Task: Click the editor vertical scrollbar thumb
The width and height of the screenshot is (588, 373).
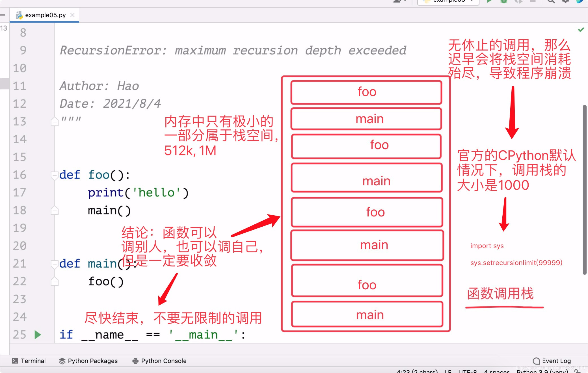Action: tap(584, 189)
